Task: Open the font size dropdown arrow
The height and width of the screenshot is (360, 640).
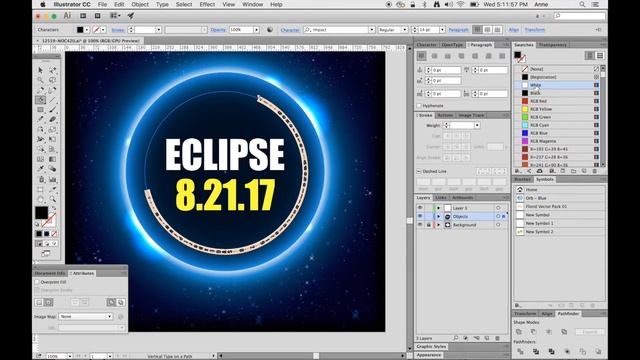Action: (442, 30)
